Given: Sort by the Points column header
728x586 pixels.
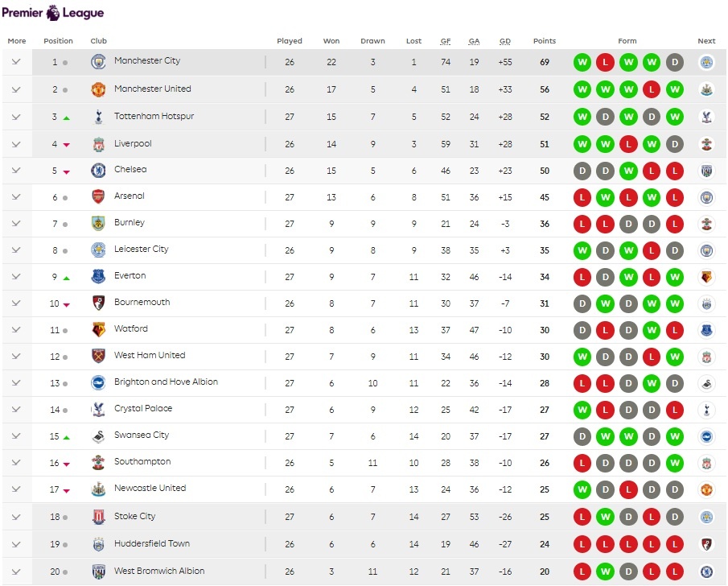Looking at the screenshot, I should pos(544,41).
